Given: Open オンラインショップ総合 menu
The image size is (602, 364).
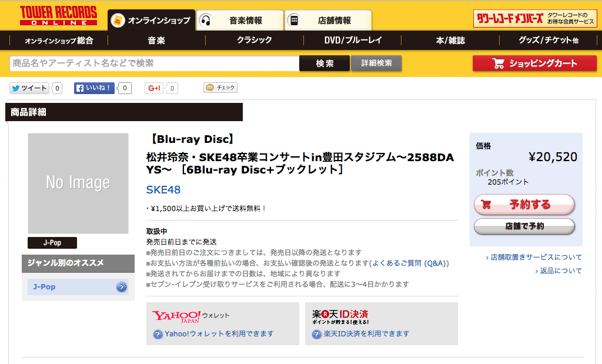Looking at the screenshot, I should pyautogui.click(x=59, y=41).
